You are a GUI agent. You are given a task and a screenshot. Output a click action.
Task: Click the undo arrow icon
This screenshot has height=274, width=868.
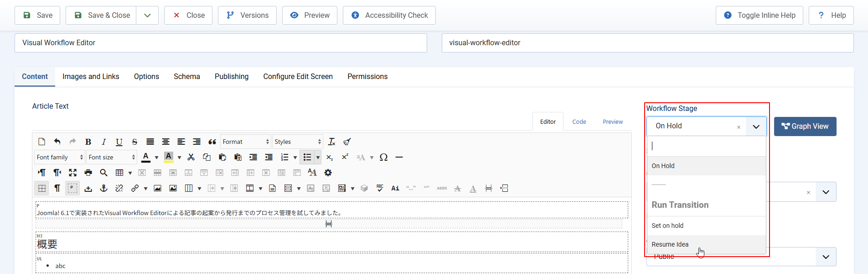click(x=57, y=142)
